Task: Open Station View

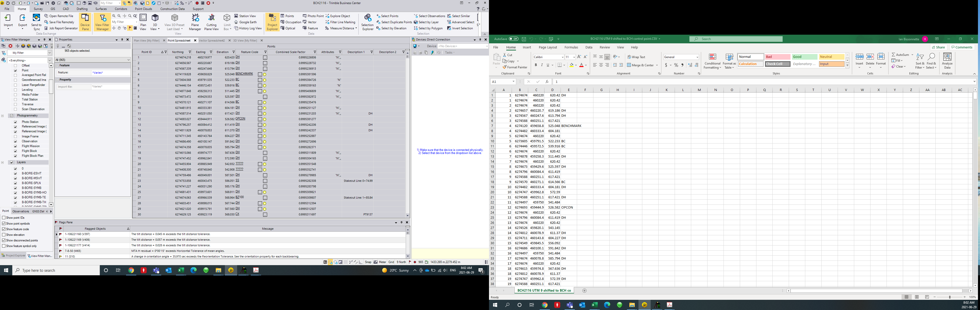Action: coord(247,16)
